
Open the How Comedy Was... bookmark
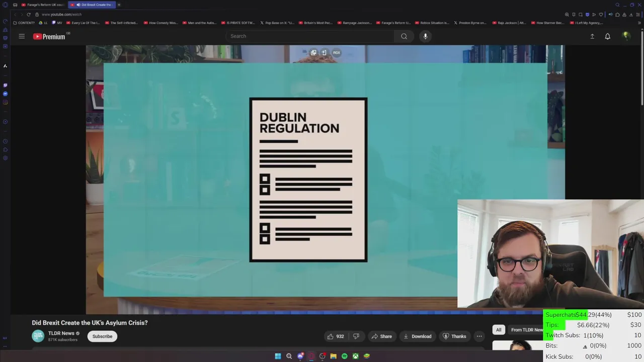[x=161, y=23]
